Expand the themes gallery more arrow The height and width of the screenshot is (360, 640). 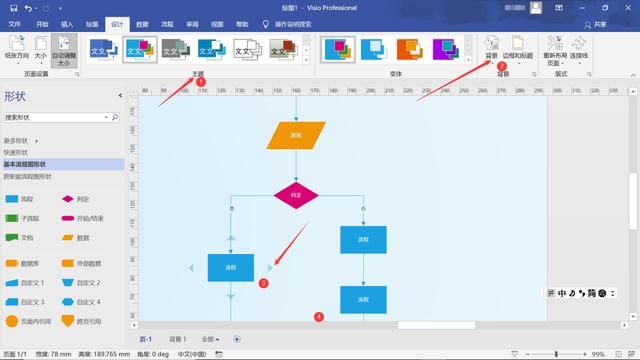click(306, 60)
